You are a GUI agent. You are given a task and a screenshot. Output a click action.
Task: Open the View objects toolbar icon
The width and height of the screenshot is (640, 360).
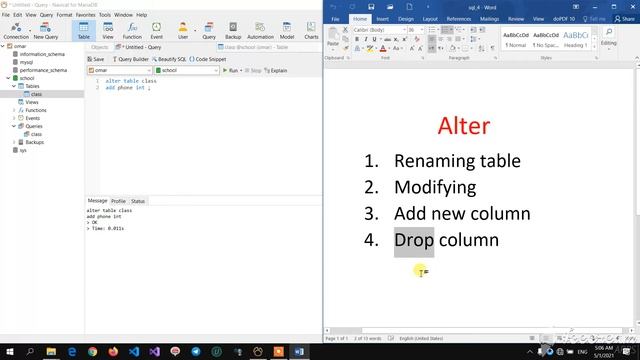[x=108, y=31]
